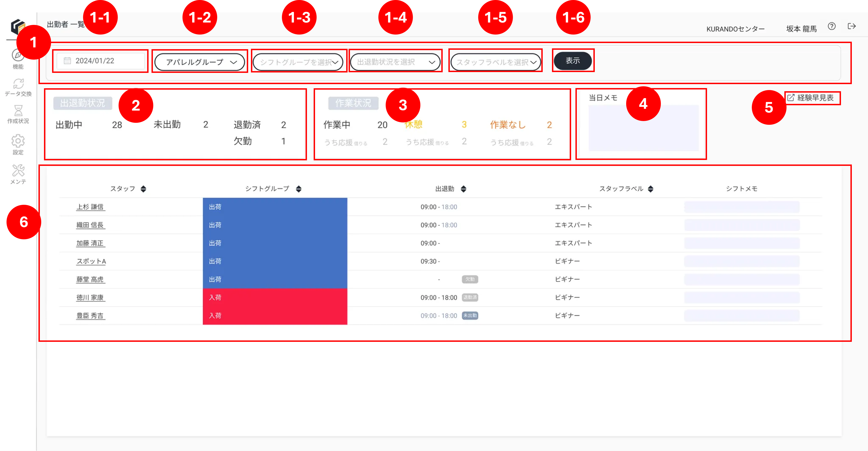This screenshot has height=451, width=868.
Task: Click the 入荷 cell for 徳川 家康
Action: (x=275, y=298)
